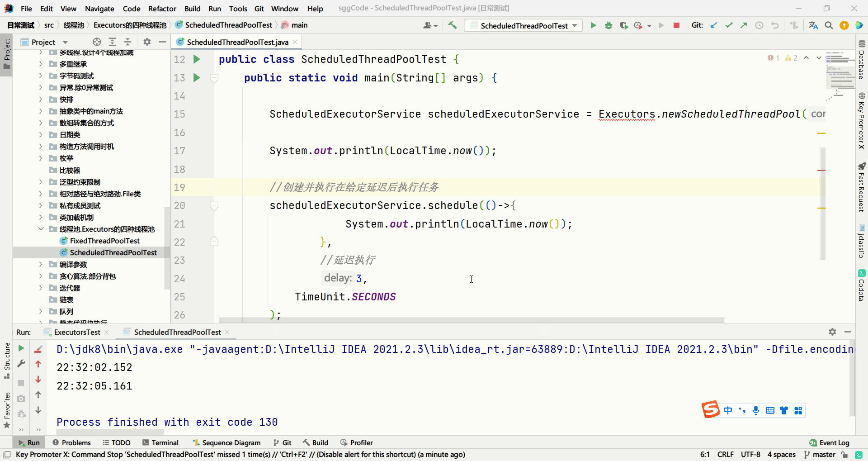Click the Build project hammer icon
The image size is (868, 461).
(x=453, y=25)
